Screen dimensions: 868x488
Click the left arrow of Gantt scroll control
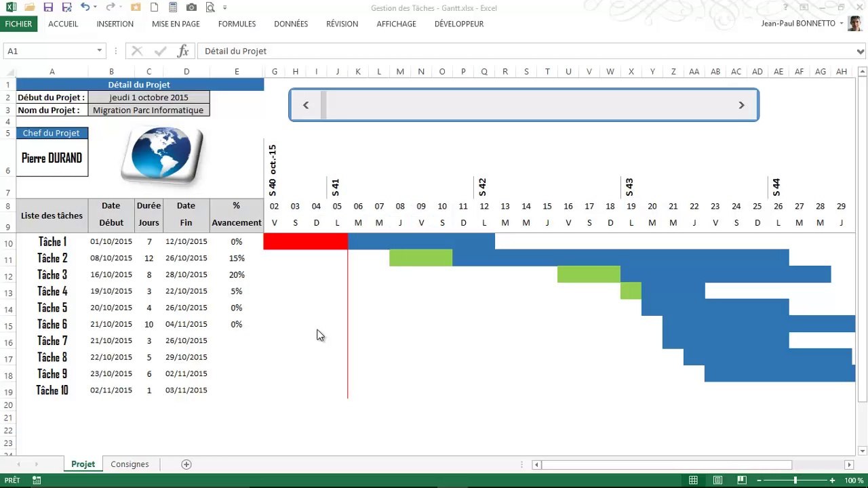click(x=306, y=105)
